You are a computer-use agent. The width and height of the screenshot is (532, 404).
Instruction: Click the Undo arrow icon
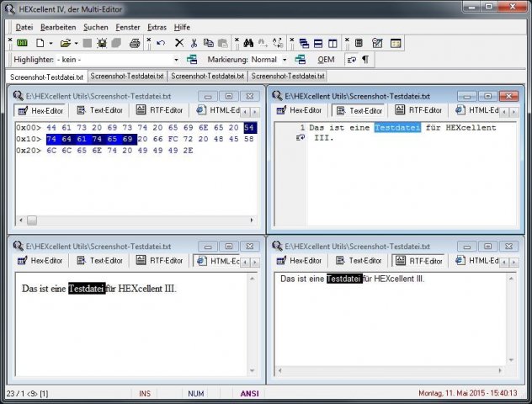161,43
